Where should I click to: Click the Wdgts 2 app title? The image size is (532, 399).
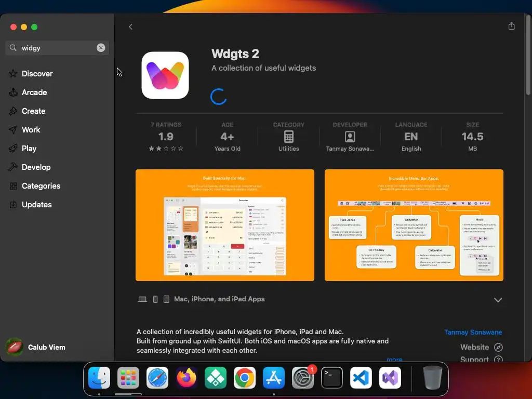coord(235,54)
